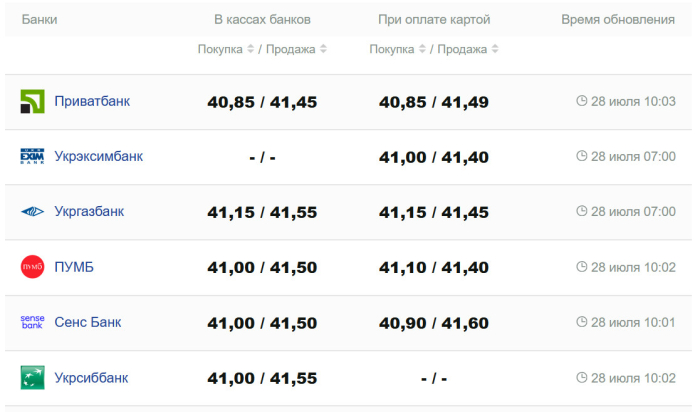Click the green Укрсиббанк logo
Image resolution: width=700 pixels, height=412 pixels.
(32, 378)
